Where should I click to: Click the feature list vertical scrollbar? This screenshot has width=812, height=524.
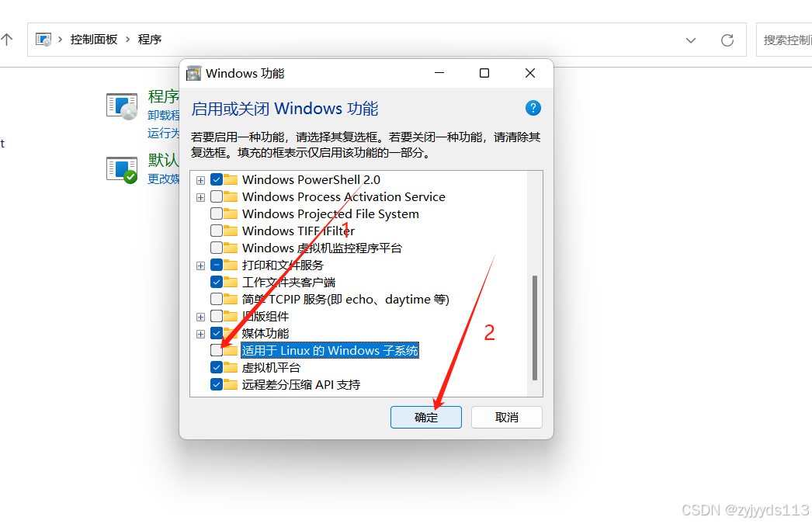click(535, 328)
